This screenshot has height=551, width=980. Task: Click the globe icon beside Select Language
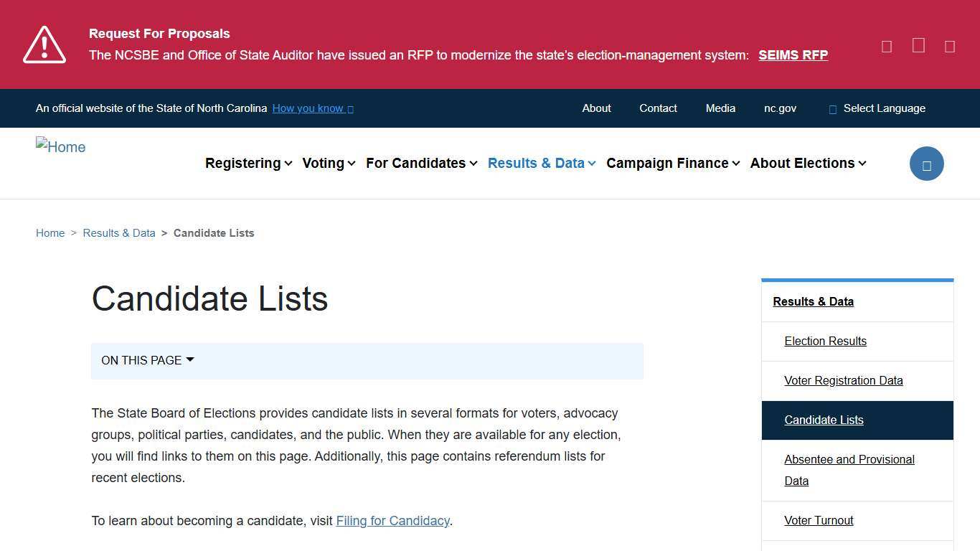pyautogui.click(x=832, y=108)
